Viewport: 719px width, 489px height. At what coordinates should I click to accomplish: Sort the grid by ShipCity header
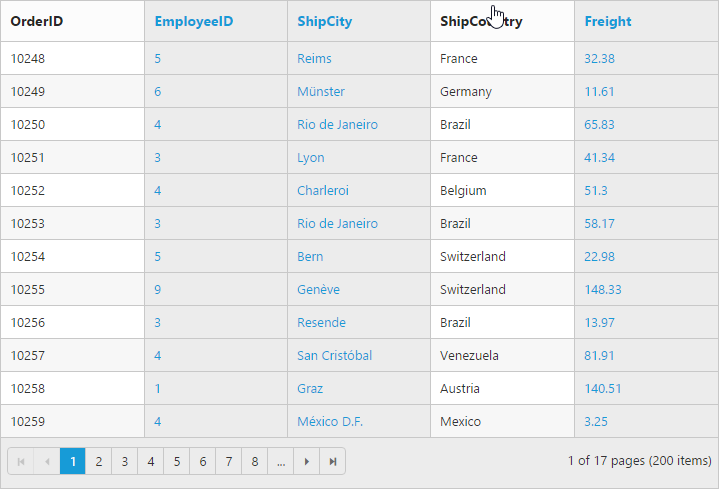point(324,21)
